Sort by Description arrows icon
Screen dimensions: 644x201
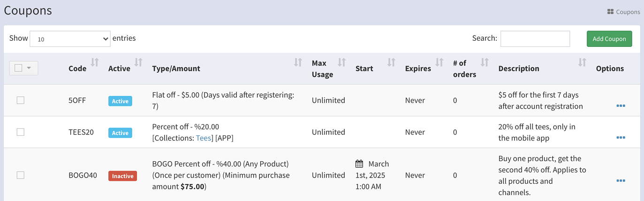click(x=582, y=62)
